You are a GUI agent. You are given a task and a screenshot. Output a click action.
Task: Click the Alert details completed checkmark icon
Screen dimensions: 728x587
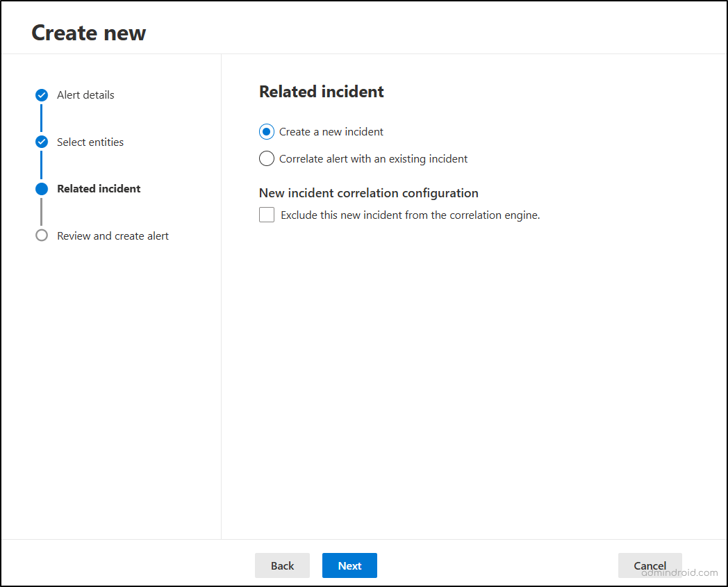[x=42, y=95]
